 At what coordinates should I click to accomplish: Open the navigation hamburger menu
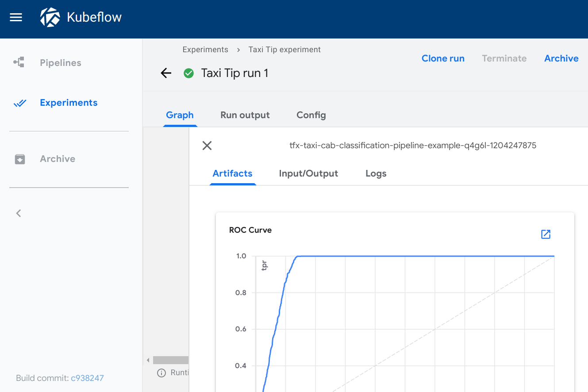[16, 18]
